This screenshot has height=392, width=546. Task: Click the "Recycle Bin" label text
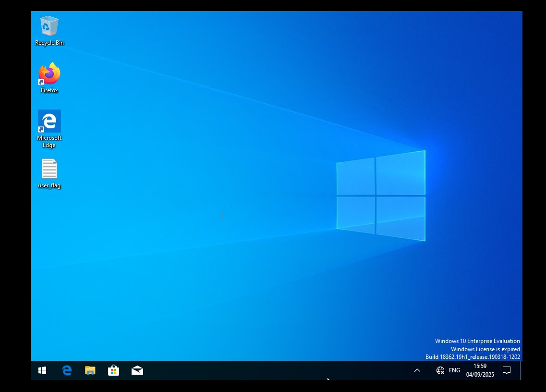tap(49, 43)
